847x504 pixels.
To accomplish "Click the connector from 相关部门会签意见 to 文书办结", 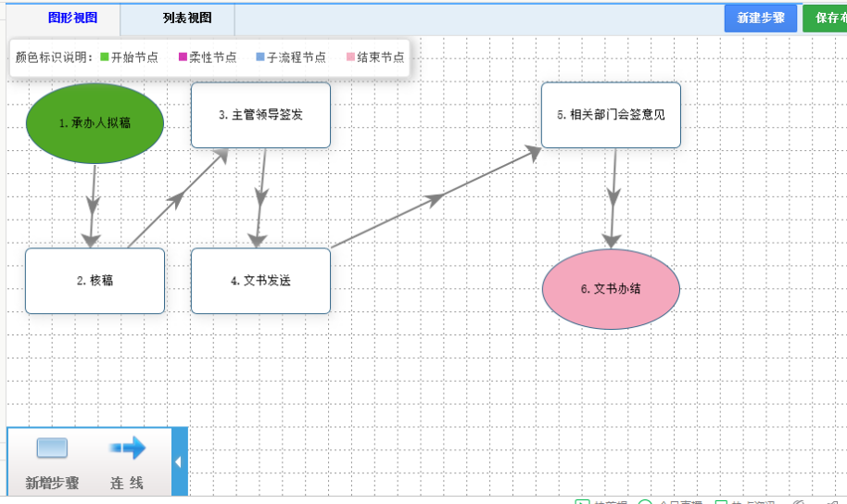I will (x=613, y=198).
